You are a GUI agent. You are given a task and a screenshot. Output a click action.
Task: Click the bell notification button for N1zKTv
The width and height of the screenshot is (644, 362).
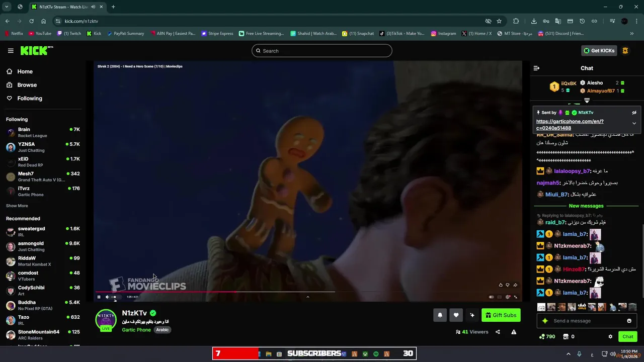[440, 315]
